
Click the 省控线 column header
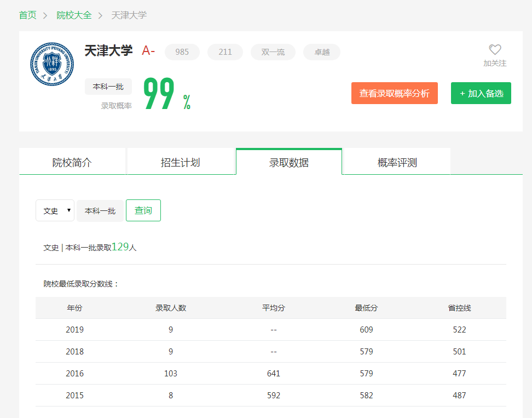coord(459,308)
